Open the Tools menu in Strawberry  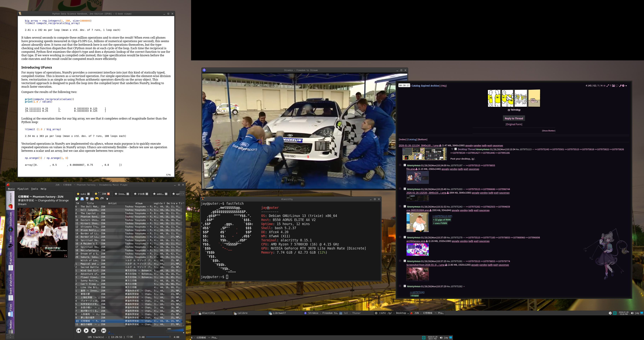pos(34,189)
